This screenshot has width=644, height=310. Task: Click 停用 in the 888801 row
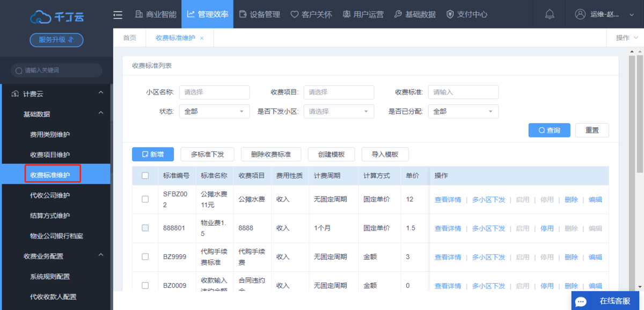coord(547,228)
